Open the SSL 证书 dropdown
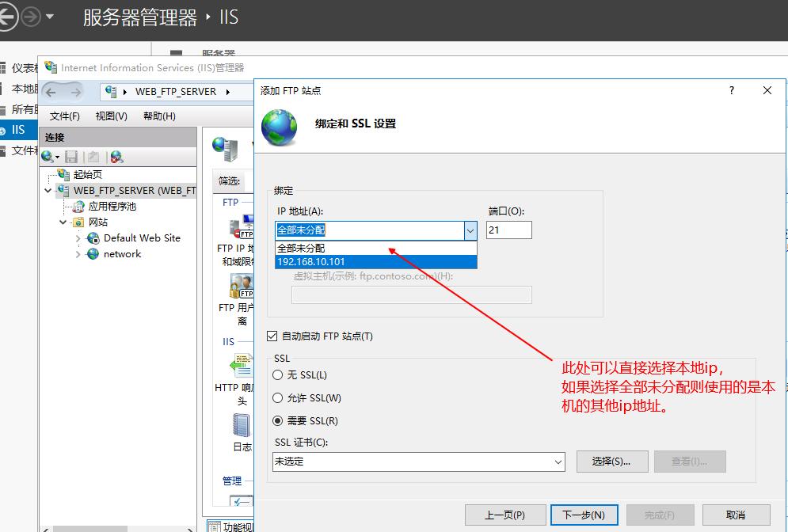 pyautogui.click(x=559, y=461)
